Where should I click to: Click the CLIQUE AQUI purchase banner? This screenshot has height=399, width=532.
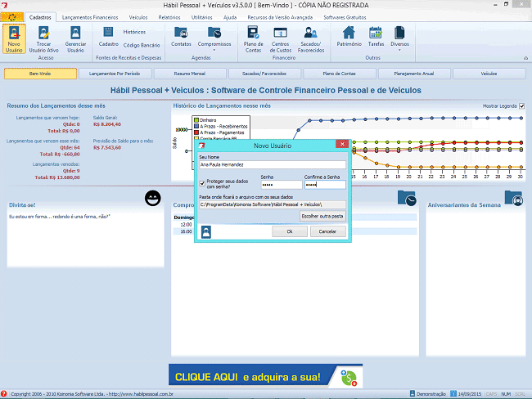pyautogui.click(x=265, y=376)
